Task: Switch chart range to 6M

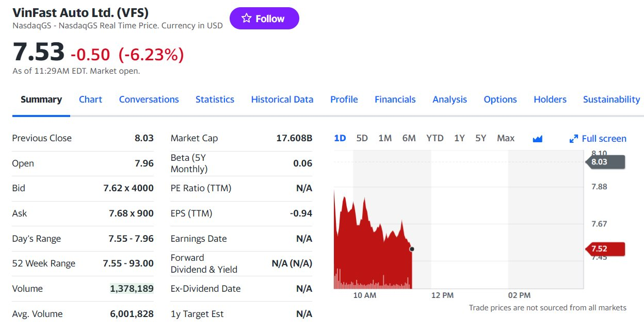Action: (x=409, y=138)
